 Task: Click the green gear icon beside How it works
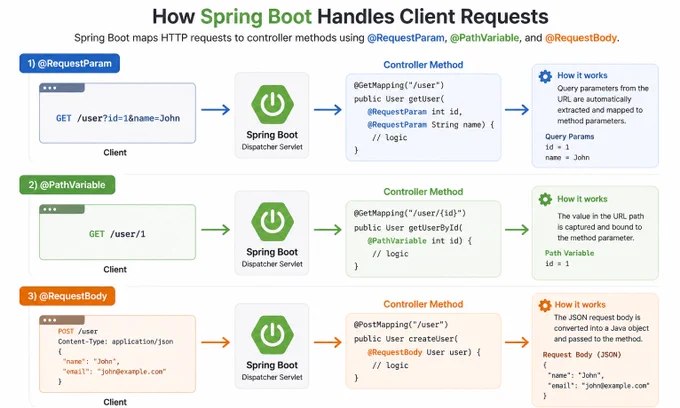(545, 199)
